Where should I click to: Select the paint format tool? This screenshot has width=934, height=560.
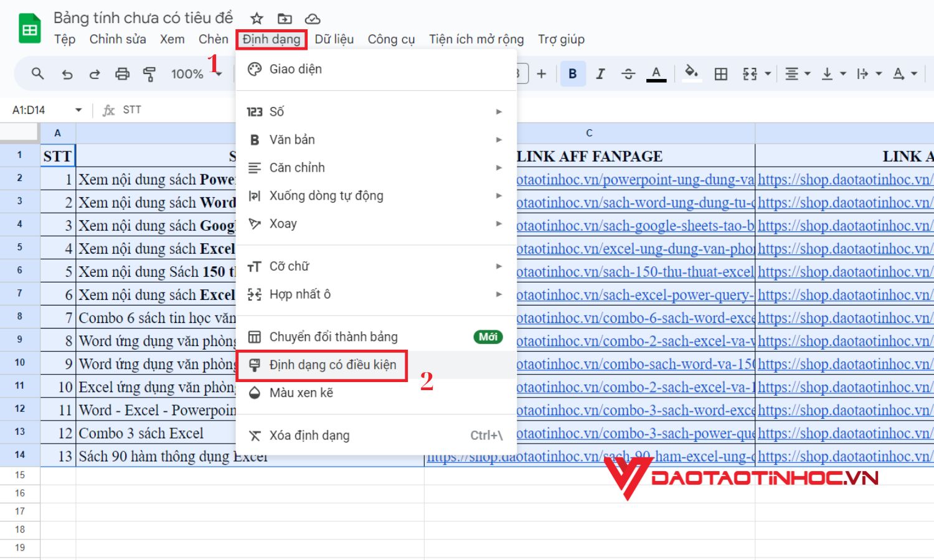click(x=149, y=73)
